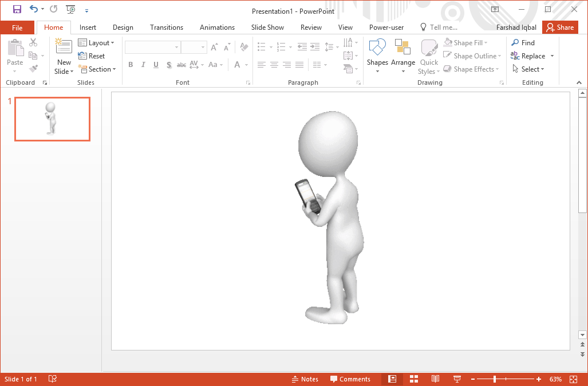
Task: Switch to Slide Sorter view icon
Action: pos(413,379)
